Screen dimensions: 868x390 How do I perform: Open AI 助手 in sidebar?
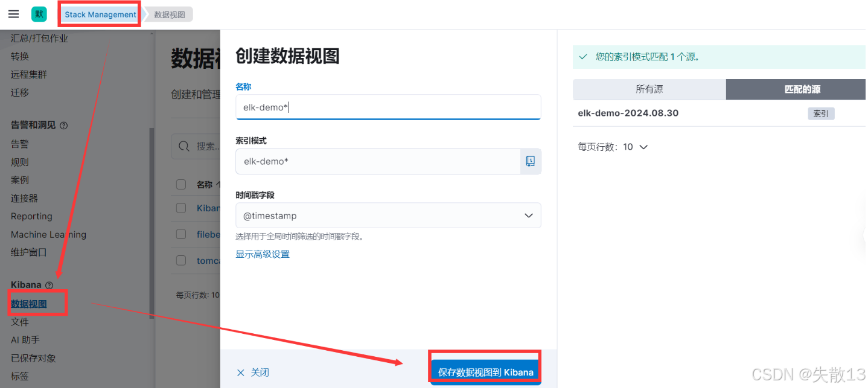click(25, 340)
